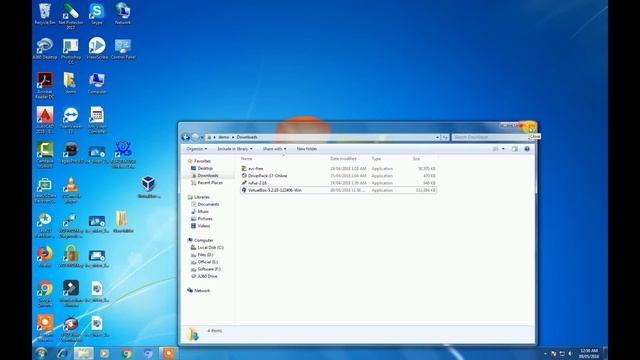Open Internet Explorer from the taskbar
This screenshot has width=640, height=360.
[62, 353]
